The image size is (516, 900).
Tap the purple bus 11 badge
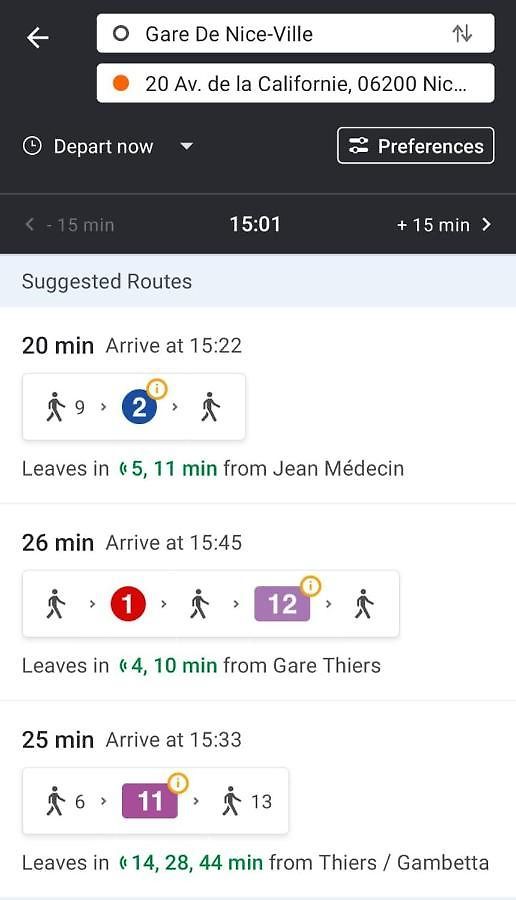click(150, 801)
